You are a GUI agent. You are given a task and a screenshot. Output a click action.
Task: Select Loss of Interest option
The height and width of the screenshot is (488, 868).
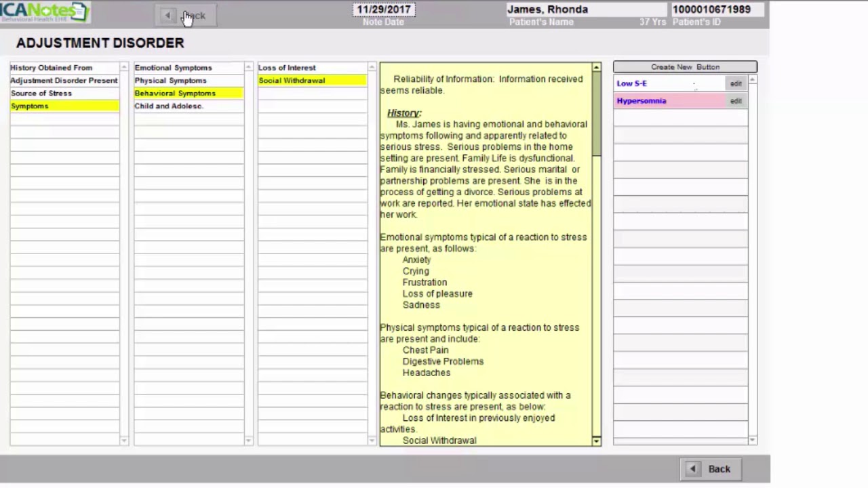312,68
